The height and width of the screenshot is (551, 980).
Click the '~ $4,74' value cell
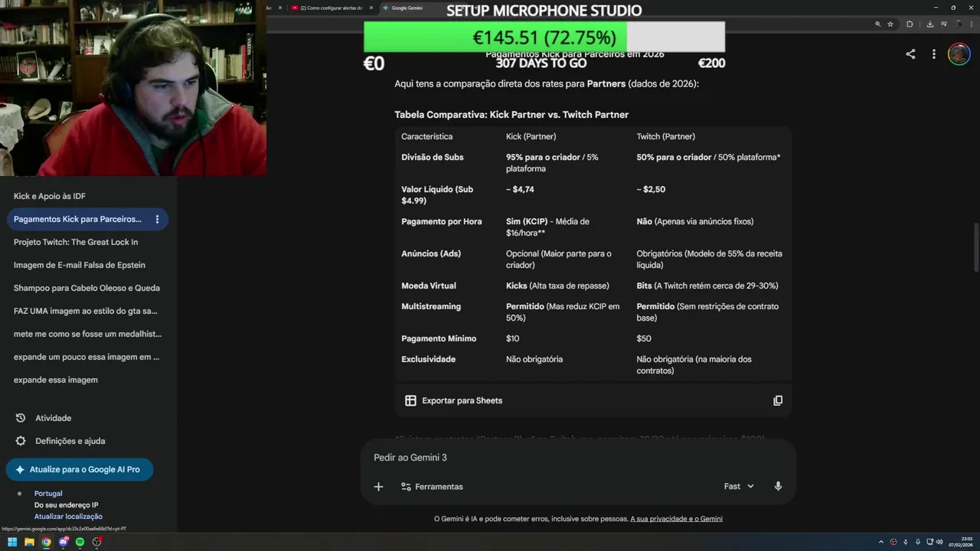pyautogui.click(x=520, y=189)
